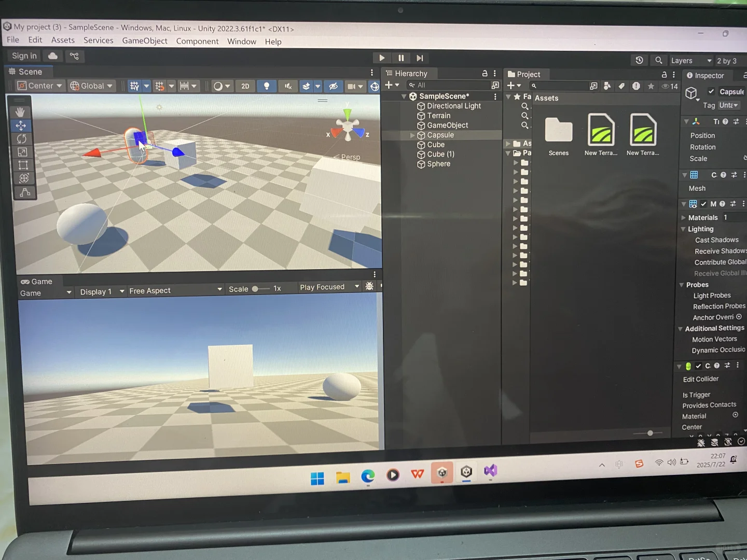
Task: Open the Edit menu
Action: tap(35, 40)
